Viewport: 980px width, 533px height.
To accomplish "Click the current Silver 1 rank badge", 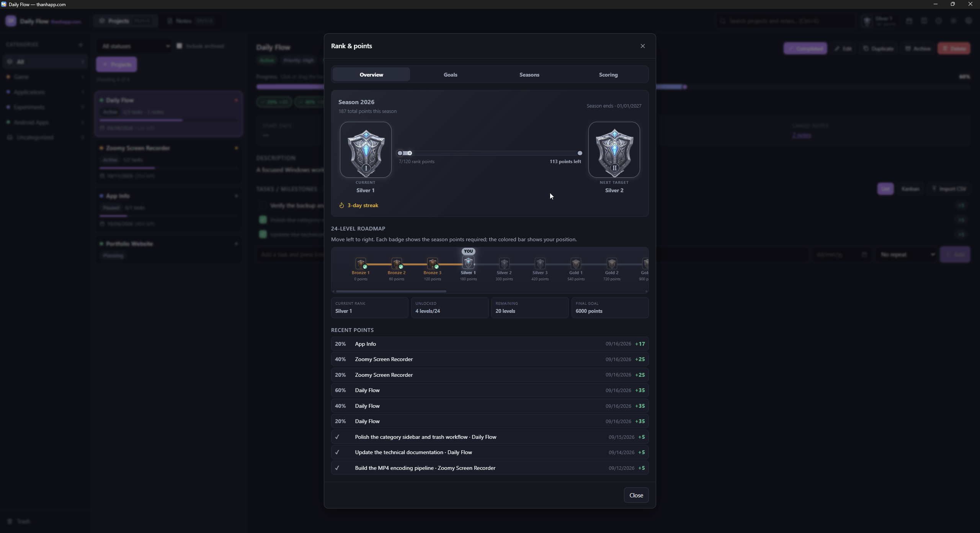I will (366, 150).
